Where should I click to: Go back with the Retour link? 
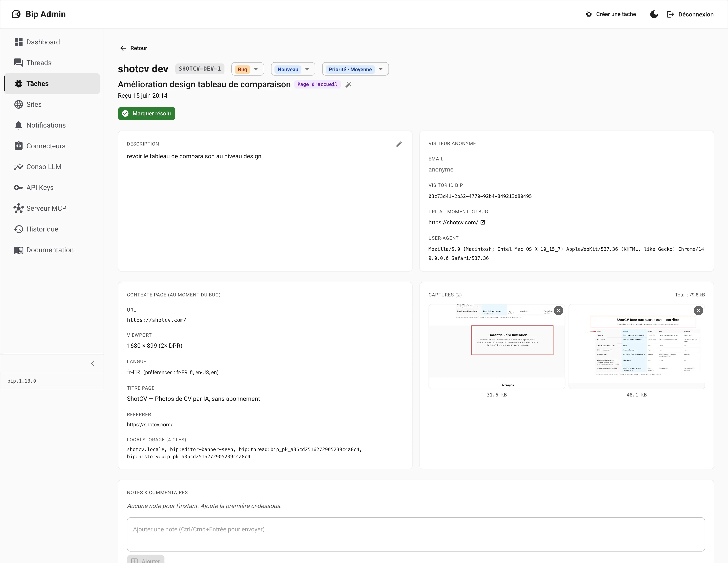(134, 48)
